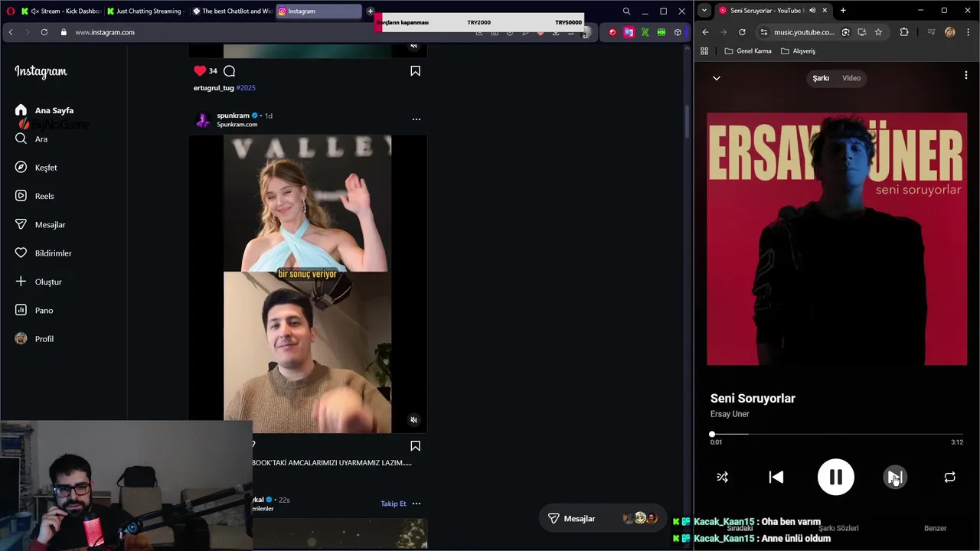Viewport: 980px width, 551px height.
Task: Open Mesajlar in the Instagram sidebar
Action: click(40, 224)
